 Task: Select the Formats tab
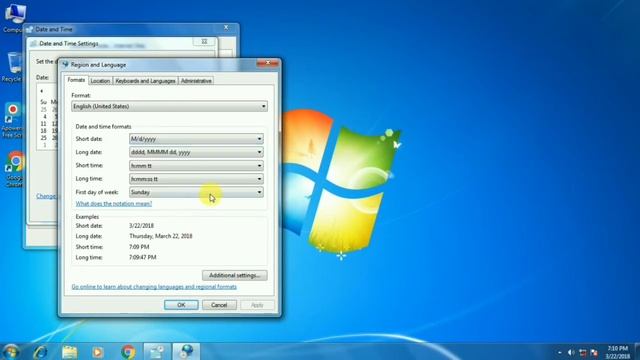(x=76, y=80)
